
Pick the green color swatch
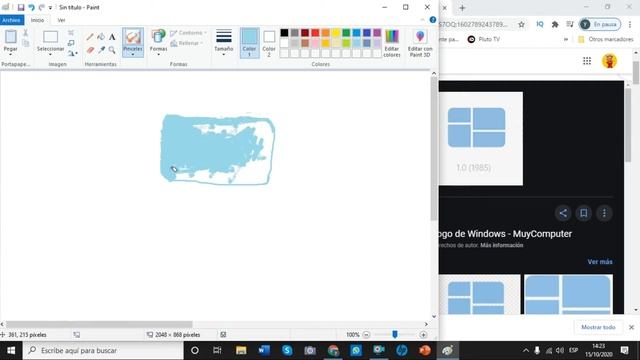346,33
